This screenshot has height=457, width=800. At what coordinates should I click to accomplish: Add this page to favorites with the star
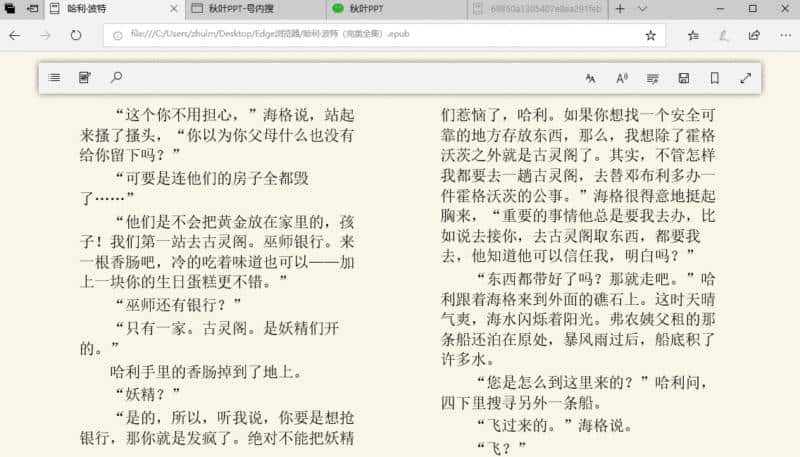point(651,35)
